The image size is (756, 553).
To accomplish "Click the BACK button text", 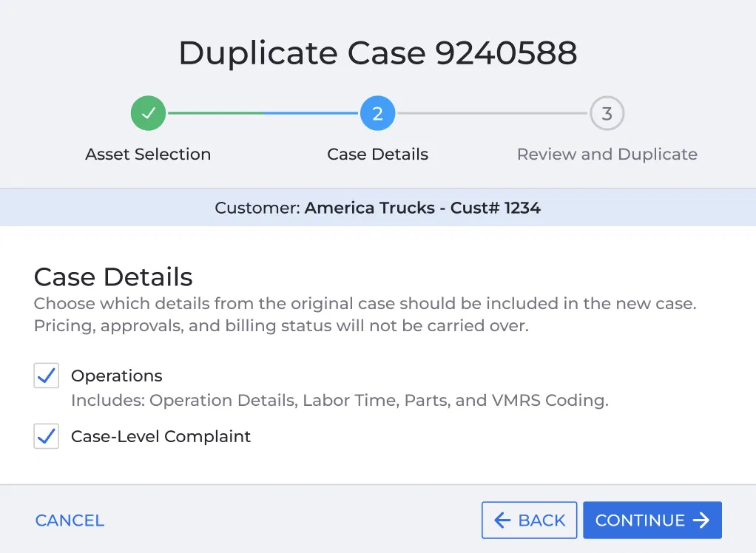I will pos(541,520).
